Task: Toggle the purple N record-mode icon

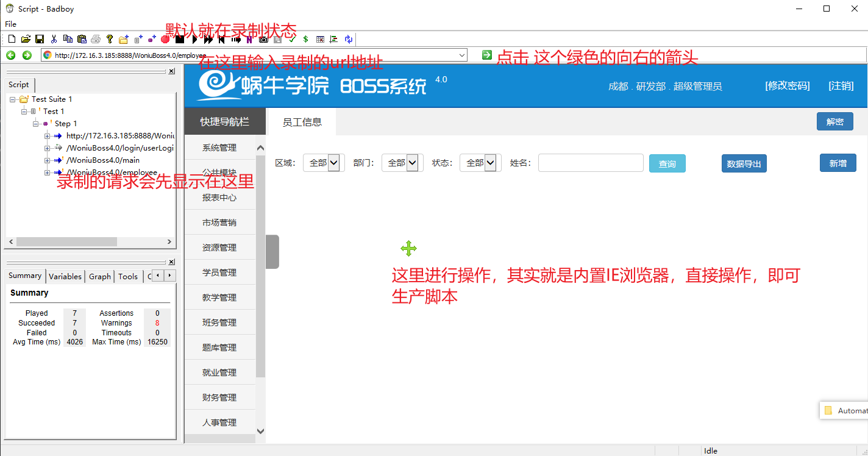Action: (x=249, y=40)
